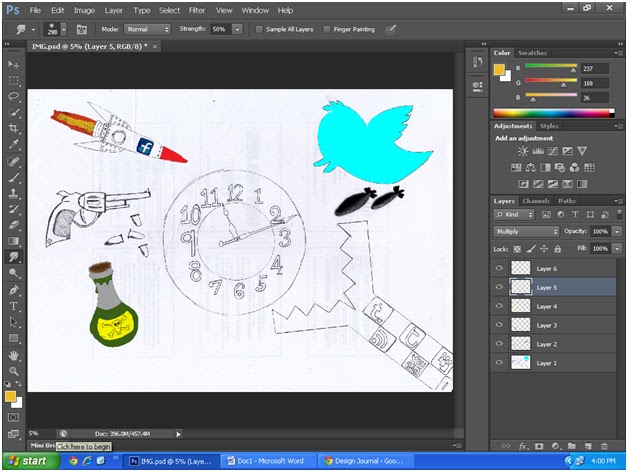This screenshot has height=472, width=628.
Task: Select the Crop tool
Action: coord(14,128)
